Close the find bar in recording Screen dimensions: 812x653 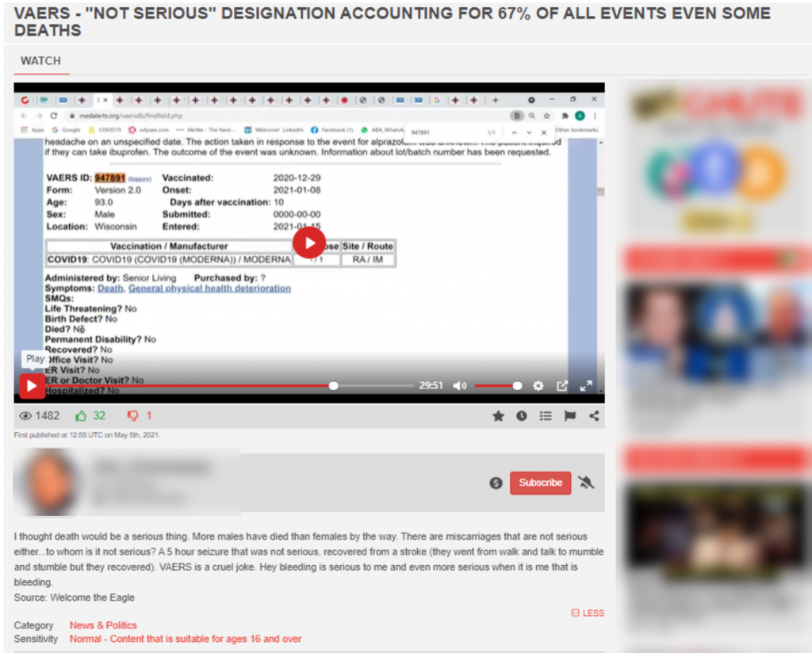coord(544,132)
